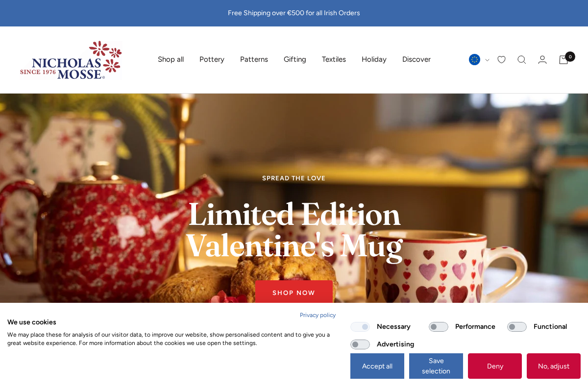Turn on the Advertising cookies switch

(x=360, y=344)
